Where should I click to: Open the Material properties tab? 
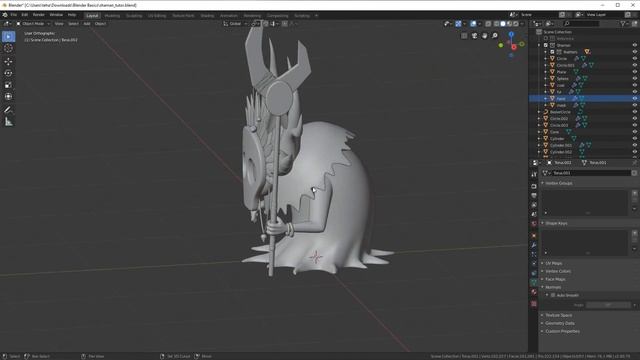coord(534,292)
